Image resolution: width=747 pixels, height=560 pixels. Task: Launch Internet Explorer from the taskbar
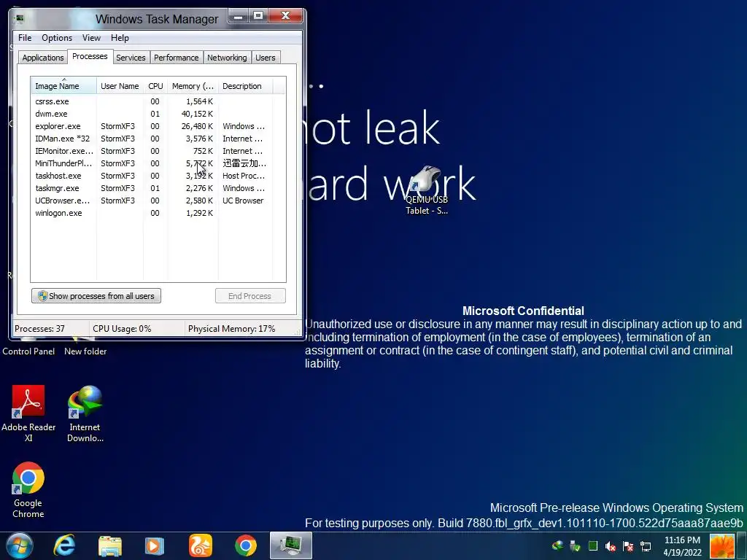[x=64, y=545]
